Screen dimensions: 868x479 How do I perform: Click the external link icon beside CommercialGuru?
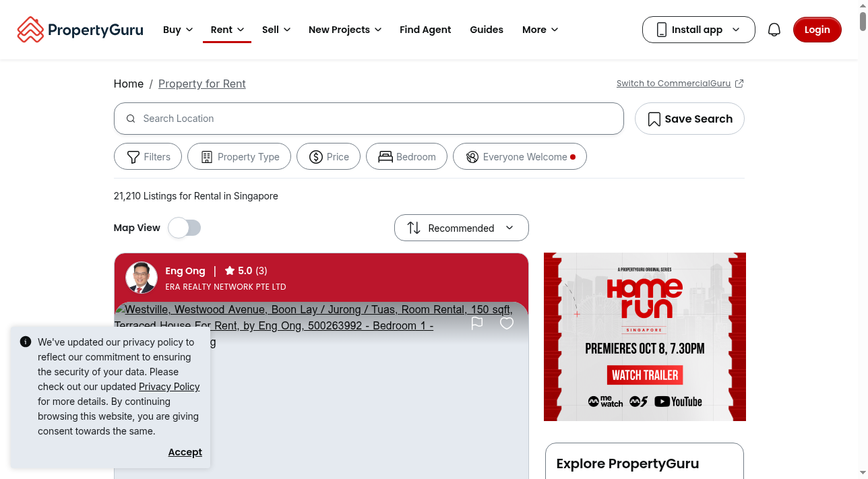pos(739,84)
